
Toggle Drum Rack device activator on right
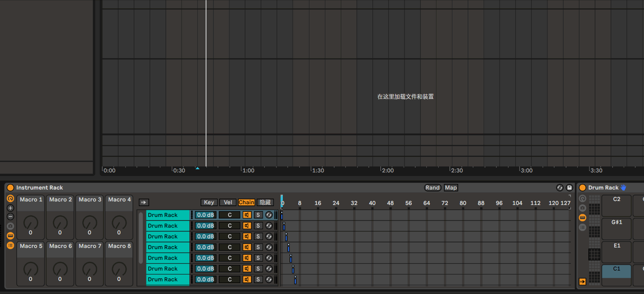[582, 188]
